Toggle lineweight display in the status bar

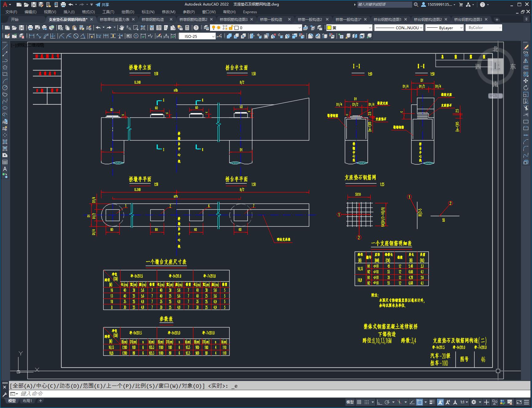click(432, 402)
